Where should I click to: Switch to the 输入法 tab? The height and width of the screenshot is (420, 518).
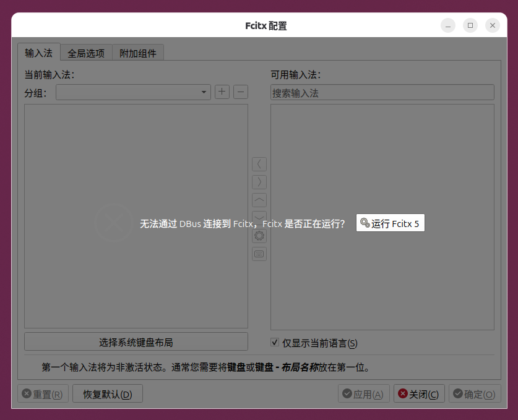(38, 53)
